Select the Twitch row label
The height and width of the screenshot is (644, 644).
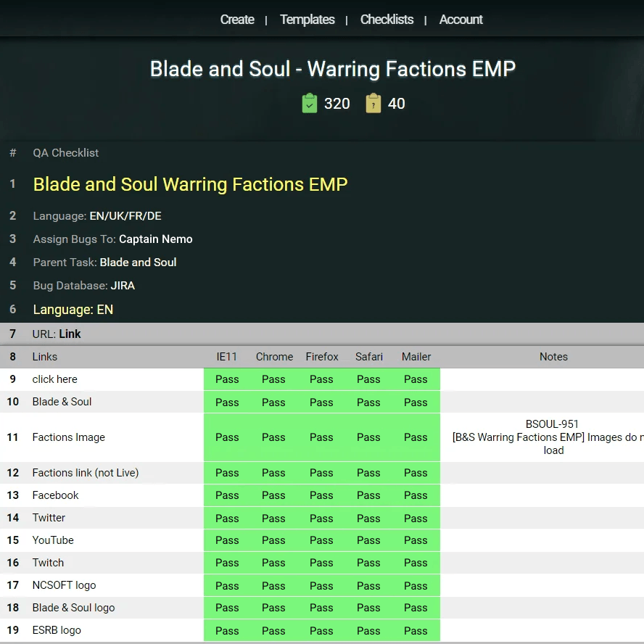click(48, 563)
